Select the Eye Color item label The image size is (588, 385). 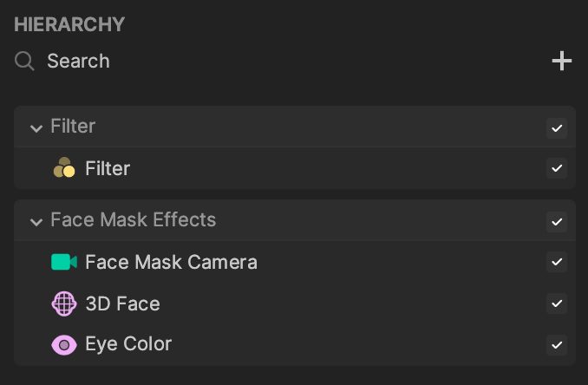(128, 343)
